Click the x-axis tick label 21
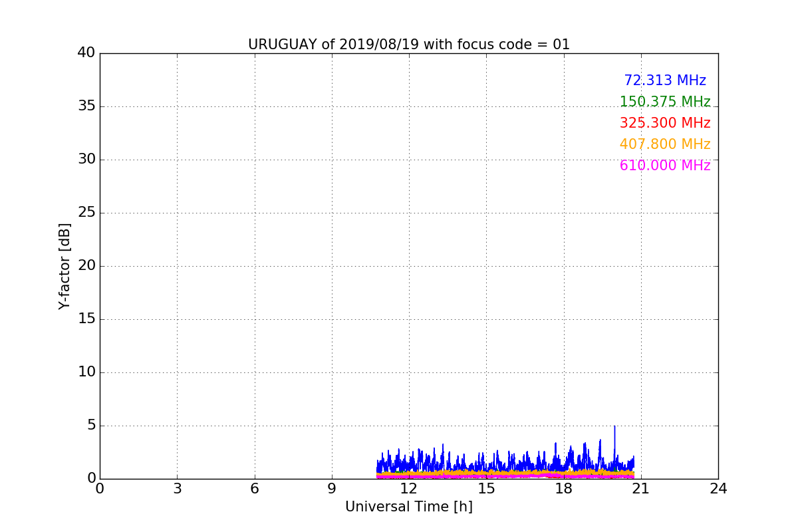This screenshot has height=532, width=798. pyautogui.click(x=641, y=488)
